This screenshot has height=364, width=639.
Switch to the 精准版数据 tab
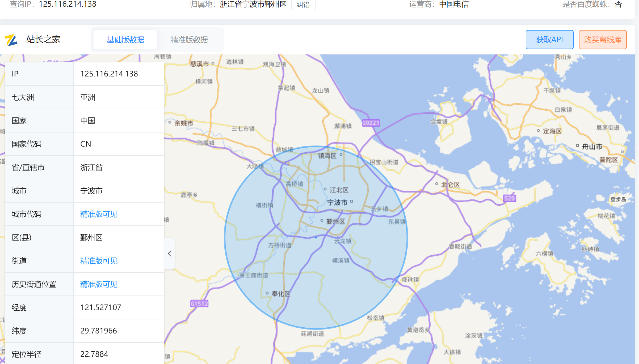[189, 40]
